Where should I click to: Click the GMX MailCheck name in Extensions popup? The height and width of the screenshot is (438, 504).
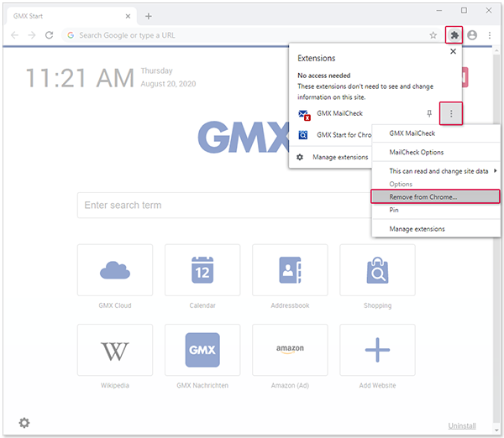(339, 113)
